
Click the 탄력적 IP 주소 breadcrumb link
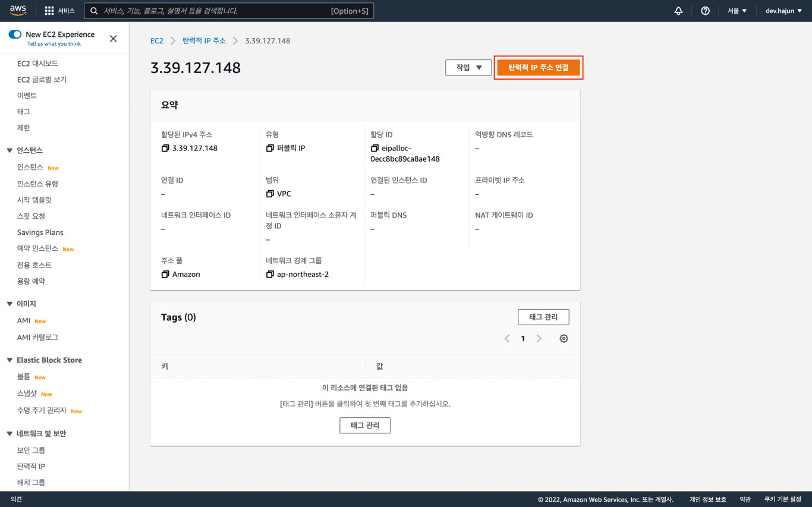(x=204, y=41)
